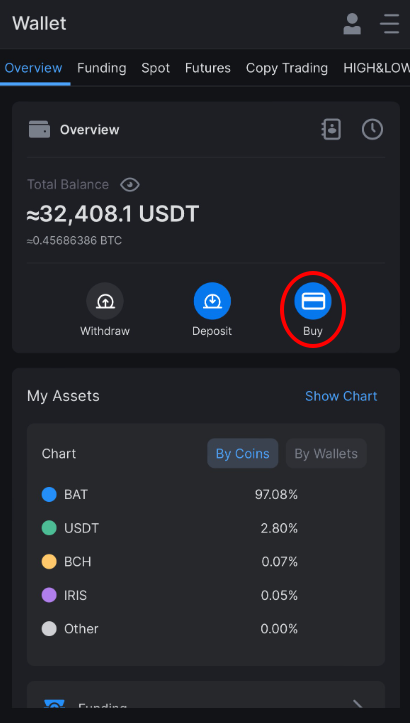This screenshot has height=723, width=410.
Task: Switch to the Funding tab
Action: click(101, 68)
